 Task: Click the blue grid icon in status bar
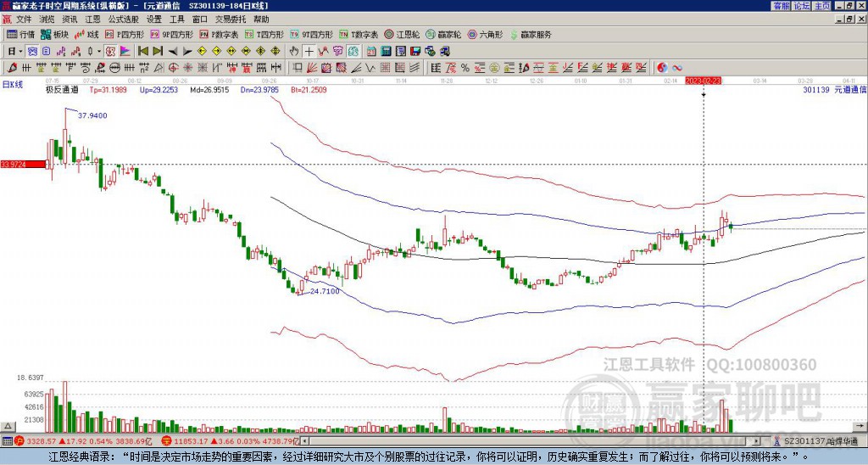point(7,441)
